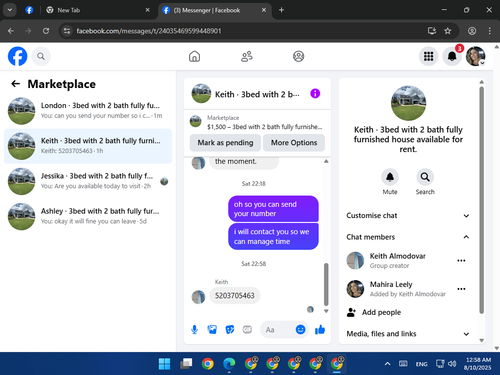Click the info panel scrollbar

(x=481, y=200)
